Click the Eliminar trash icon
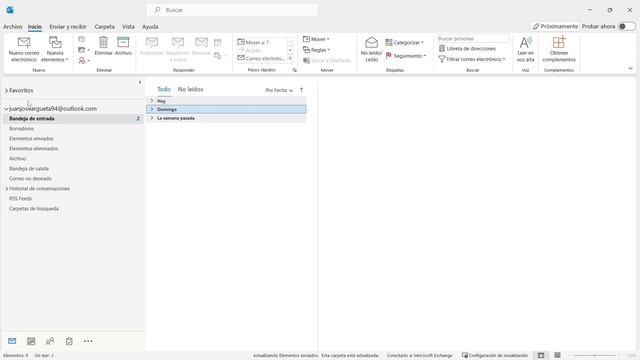Viewport: 640px width, 360px height. coord(103,42)
